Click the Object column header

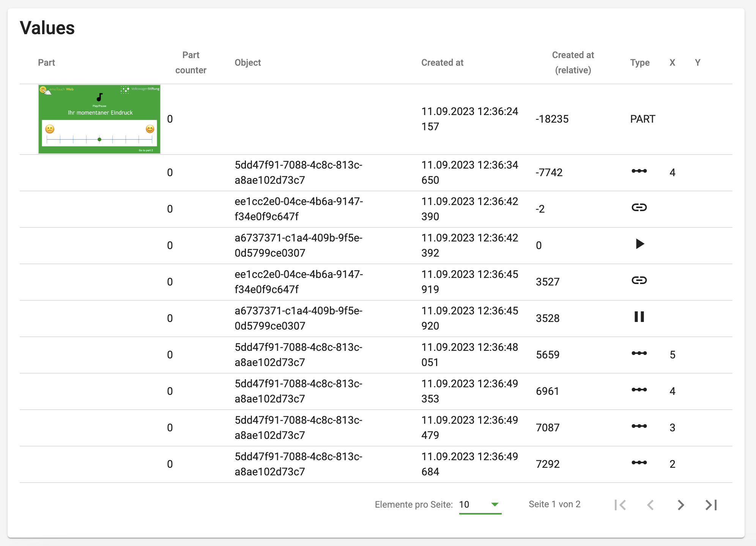(x=248, y=63)
